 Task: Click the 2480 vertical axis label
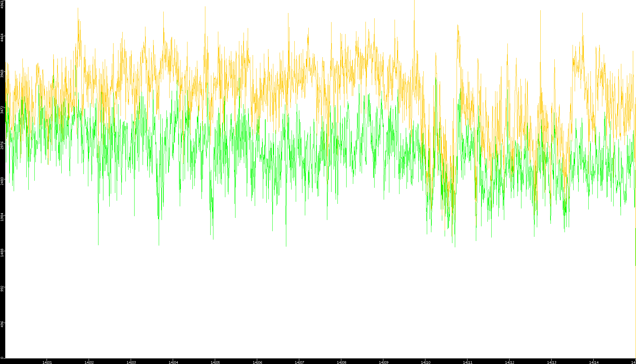pyautogui.click(x=2, y=181)
